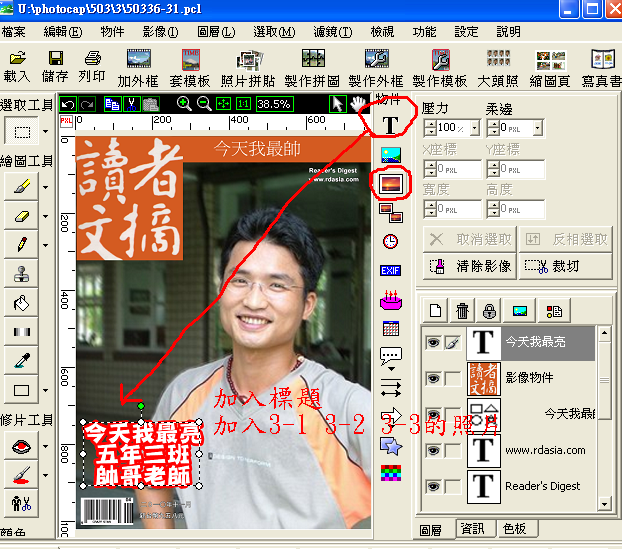
Task: Toggle eye icon for www.rdasia.com layer
Action: point(433,450)
